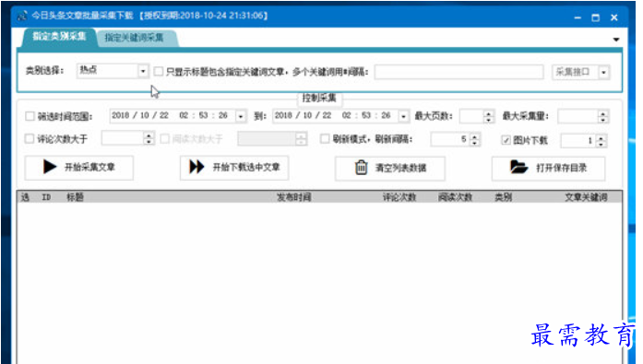Enable 只显示标题包含指定关键词文章 checkbox
The height and width of the screenshot is (364, 643).
(158, 72)
